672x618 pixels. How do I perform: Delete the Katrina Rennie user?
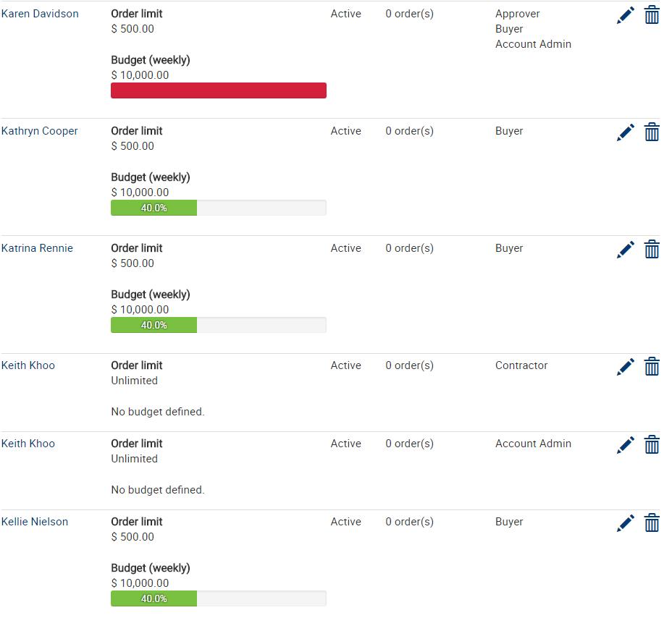tap(652, 250)
